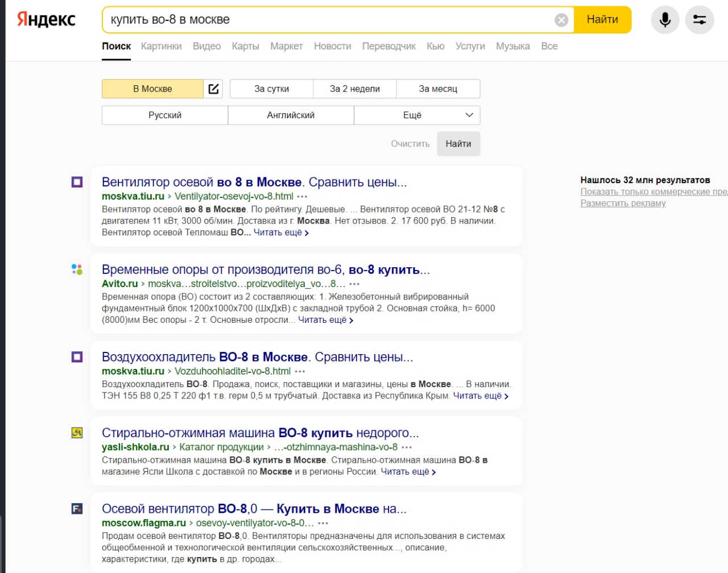Open Воздухоохладитель ВО-8 в Москве result
This screenshot has height=573, width=728.
(x=258, y=357)
